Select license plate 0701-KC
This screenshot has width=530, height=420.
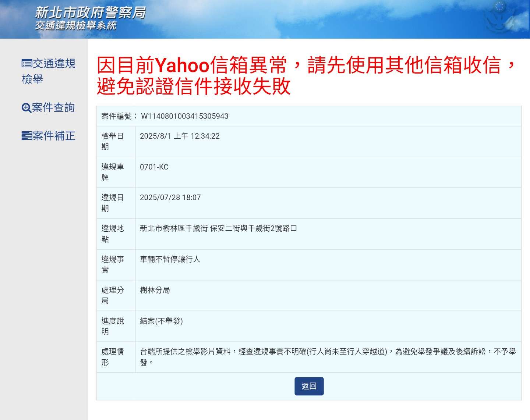coord(154,167)
